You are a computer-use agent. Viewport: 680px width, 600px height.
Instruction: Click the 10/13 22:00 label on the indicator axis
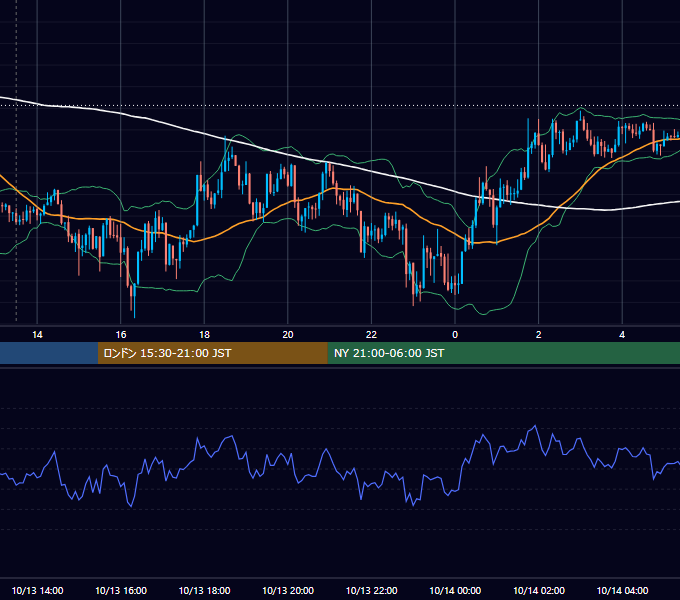point(371,590)
